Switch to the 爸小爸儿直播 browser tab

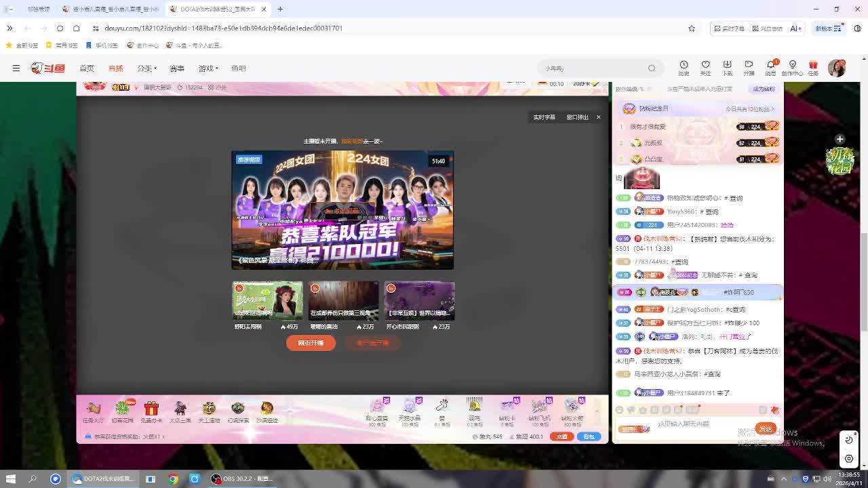tap(111, 9)
